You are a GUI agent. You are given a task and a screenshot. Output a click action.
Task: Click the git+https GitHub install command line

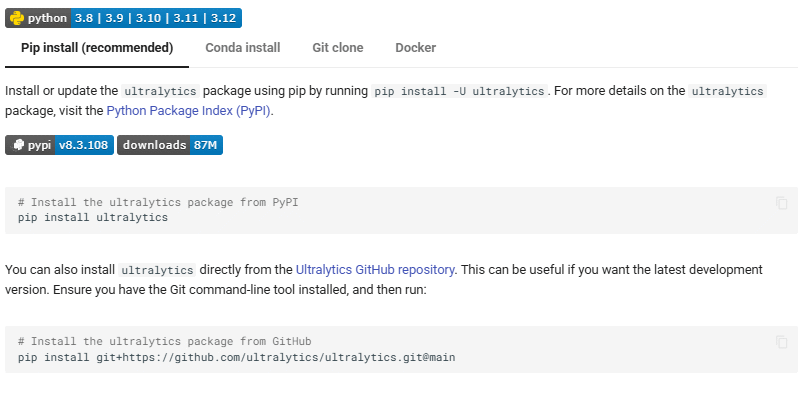coord(236,357)
